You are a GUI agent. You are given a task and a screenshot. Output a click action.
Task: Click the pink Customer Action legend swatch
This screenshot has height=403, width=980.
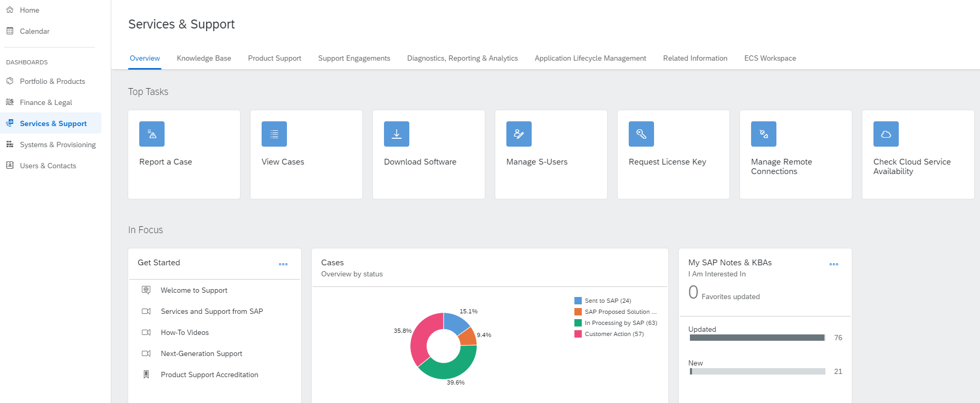[578, 334]
